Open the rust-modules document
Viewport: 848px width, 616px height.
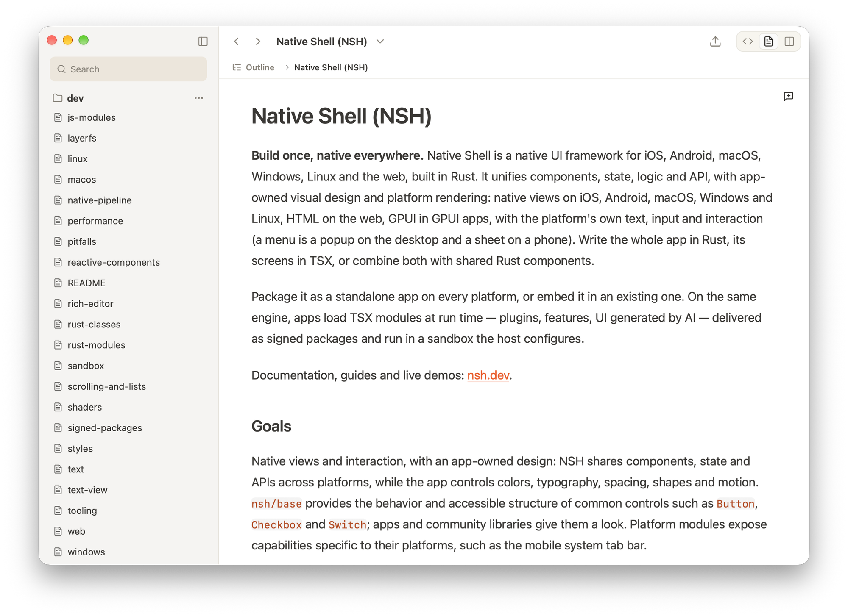tap(128, 345)
